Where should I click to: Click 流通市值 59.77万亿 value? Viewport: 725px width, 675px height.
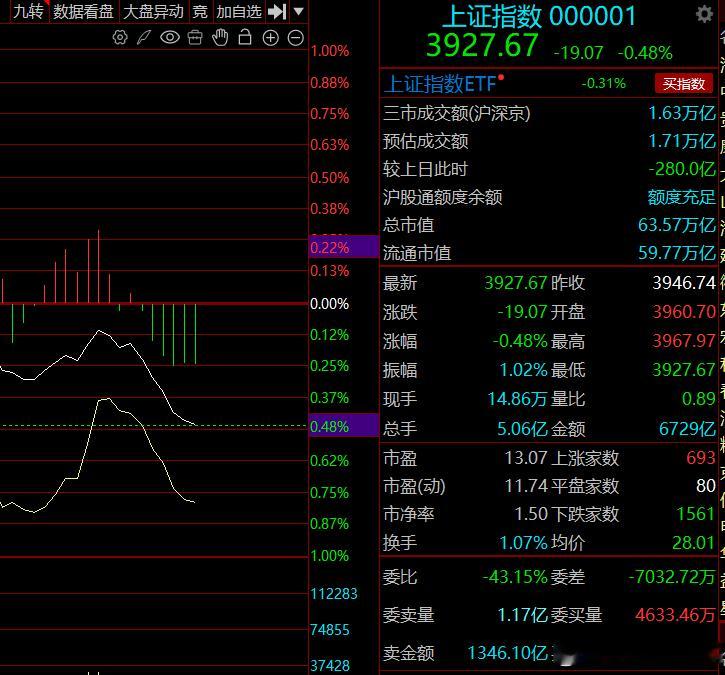click(677, 253)
